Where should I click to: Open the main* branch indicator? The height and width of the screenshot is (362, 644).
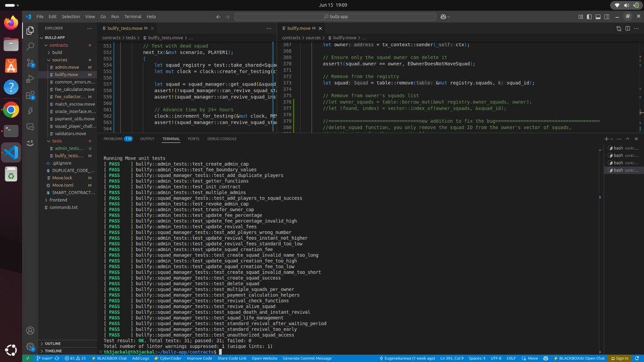pos(45,358)
